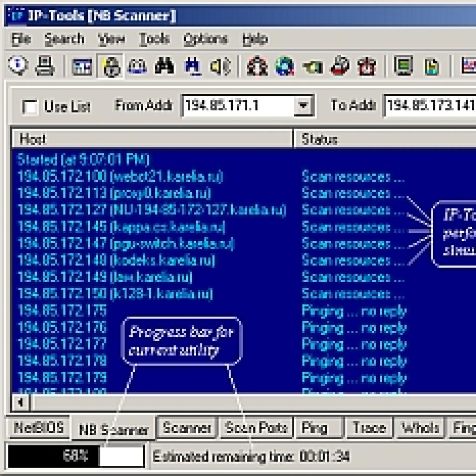Click the yellow speaker toolbar icon

[x=221, y=66]
